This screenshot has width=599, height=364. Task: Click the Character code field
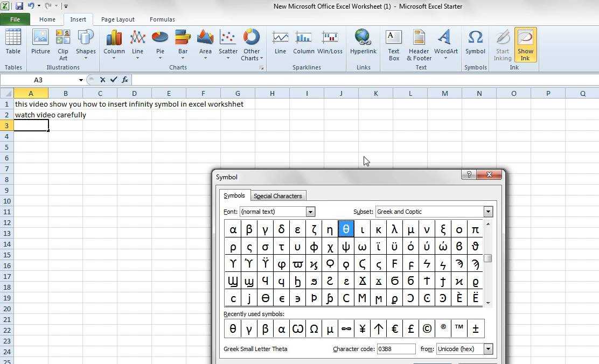coord(396,349)
